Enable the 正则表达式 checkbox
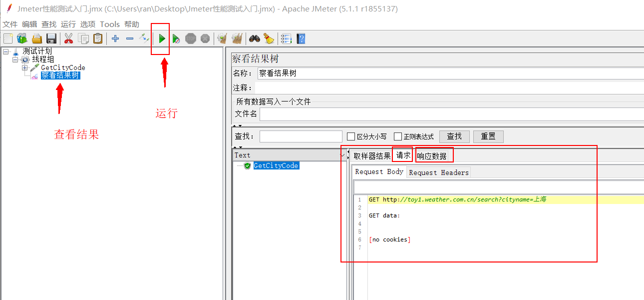The height and width of the screenshot is (300, 644). (398, 136)
